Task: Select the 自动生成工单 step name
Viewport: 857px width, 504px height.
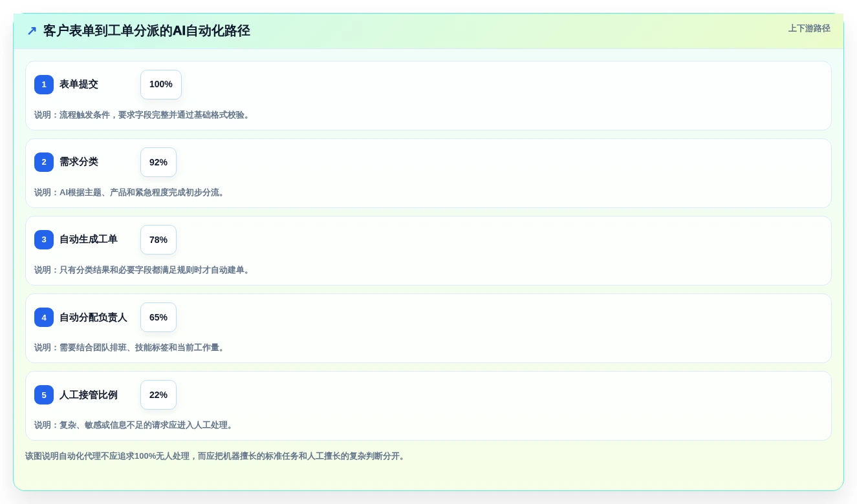Action: [x=89, y=240]
